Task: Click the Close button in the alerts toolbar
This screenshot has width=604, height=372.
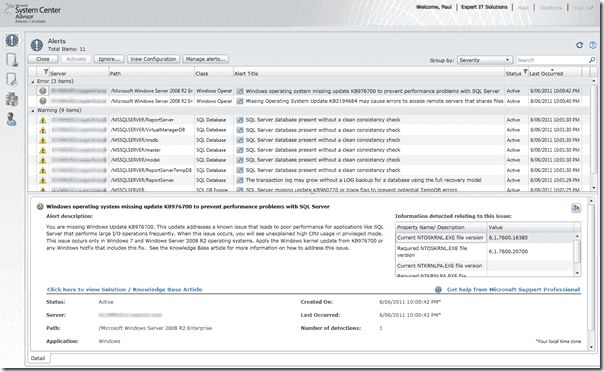Action: point(43,59)
